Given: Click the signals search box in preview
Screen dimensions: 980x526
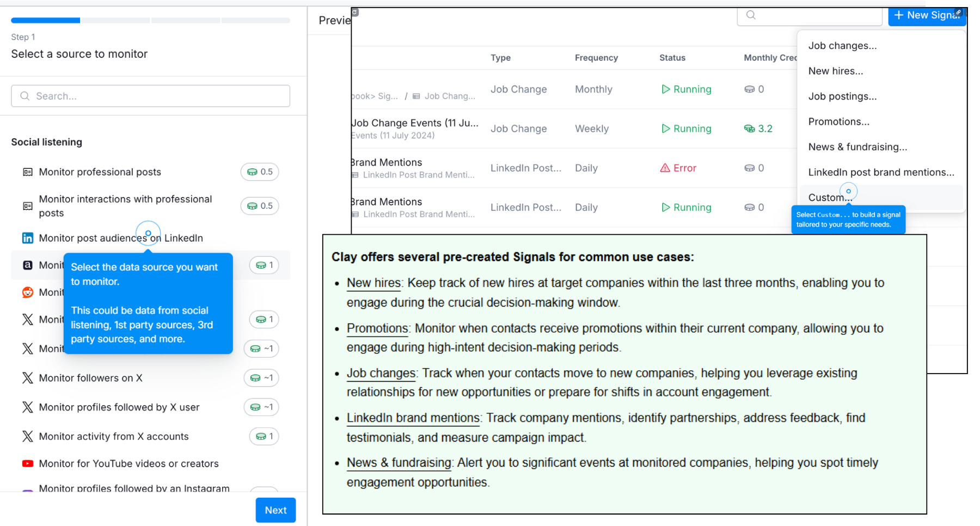Looking at the screenshot, I should [809, 15].
